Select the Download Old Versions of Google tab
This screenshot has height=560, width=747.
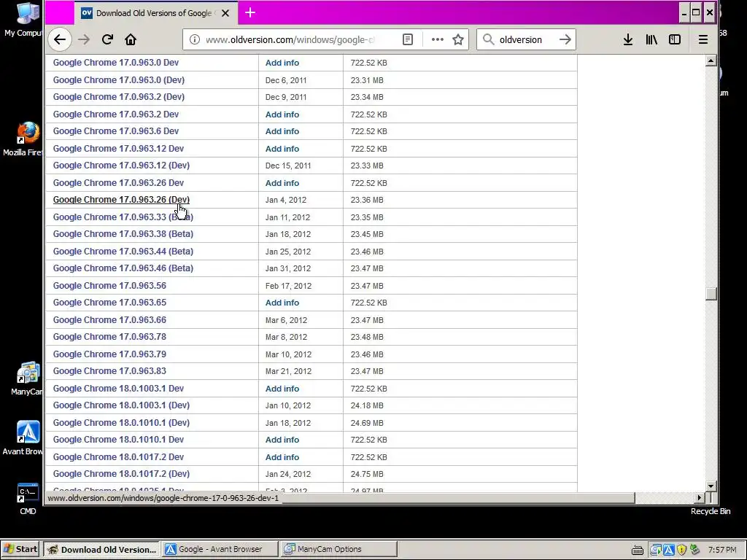(156, 13)
